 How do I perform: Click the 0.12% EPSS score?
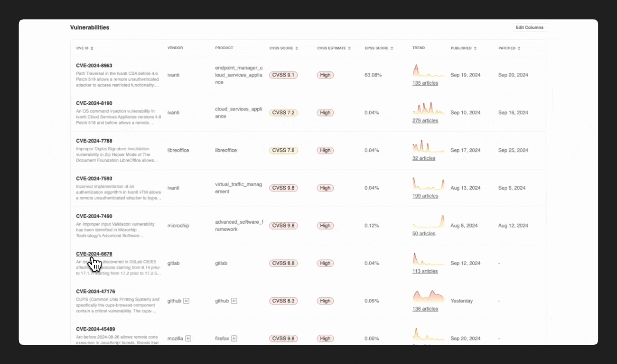[x=371, y=226]
